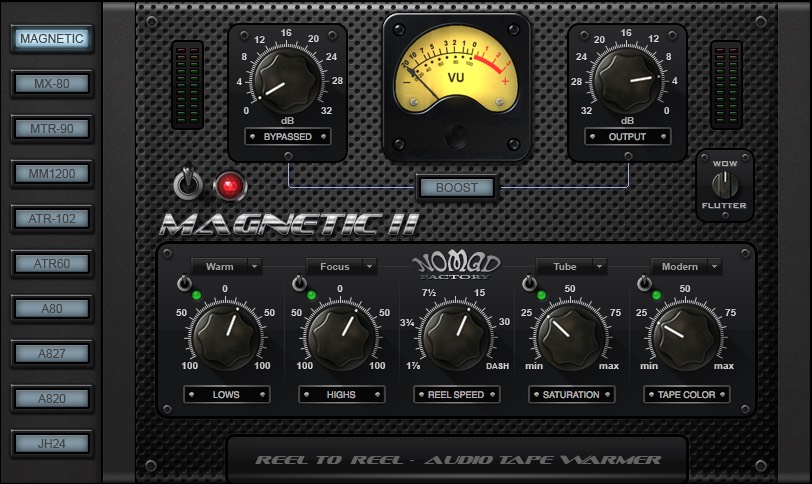
Task: Load the A820 preset
Action: 52,399
